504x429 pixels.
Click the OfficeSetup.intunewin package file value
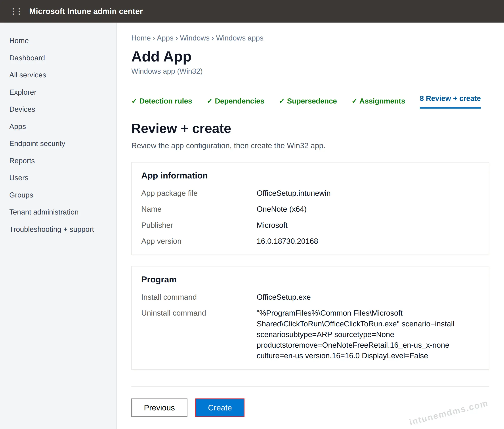coord(294,193)
